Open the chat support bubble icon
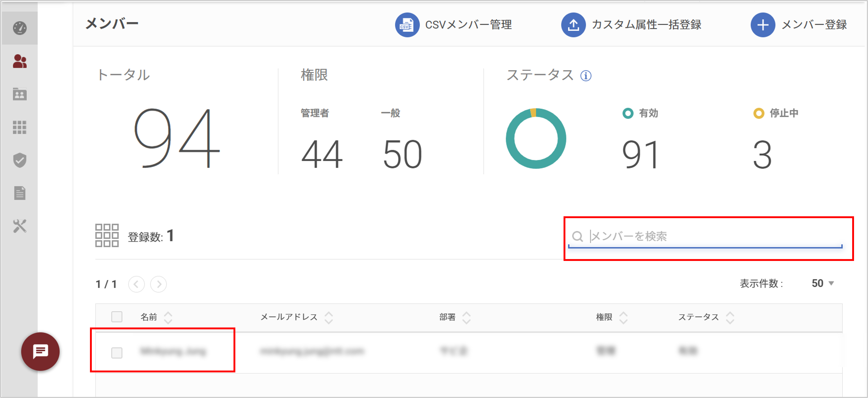868x398 pixels. coord(40,351)
